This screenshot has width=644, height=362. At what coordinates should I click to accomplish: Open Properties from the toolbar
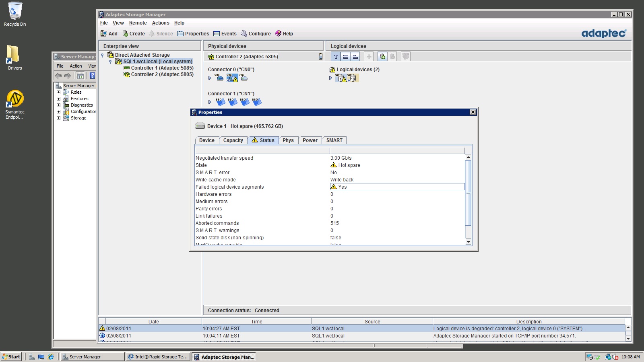(193, 34)
